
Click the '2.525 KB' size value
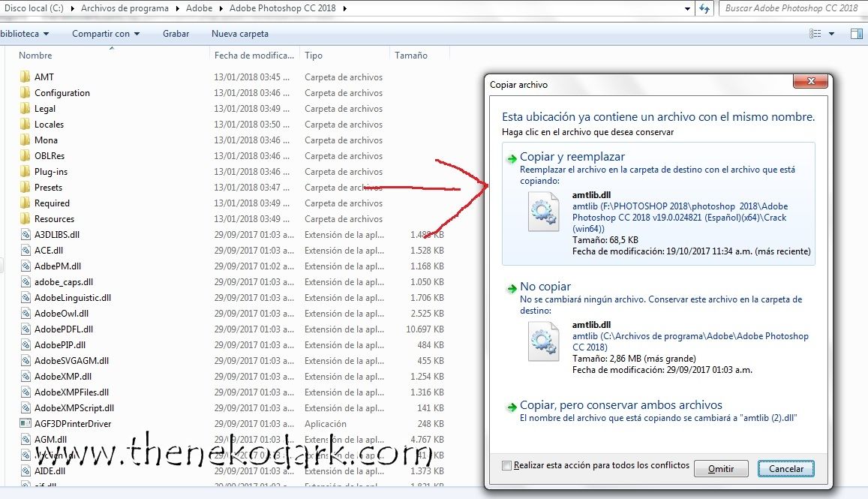(x=427, y=314)
